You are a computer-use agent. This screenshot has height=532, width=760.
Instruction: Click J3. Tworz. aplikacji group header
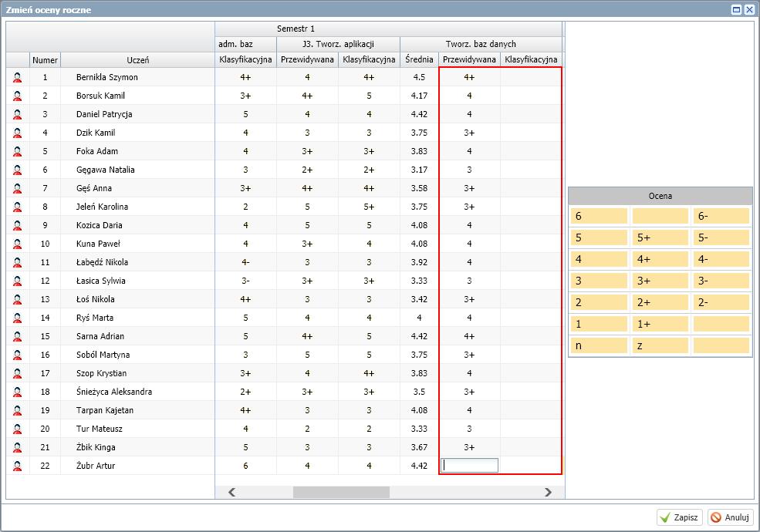pyautogui.click(x=338, y=44)
